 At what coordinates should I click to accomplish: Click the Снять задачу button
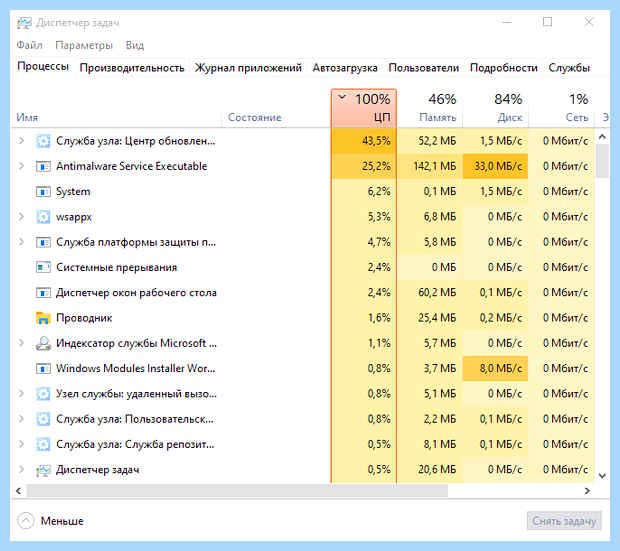coord(564,521)
